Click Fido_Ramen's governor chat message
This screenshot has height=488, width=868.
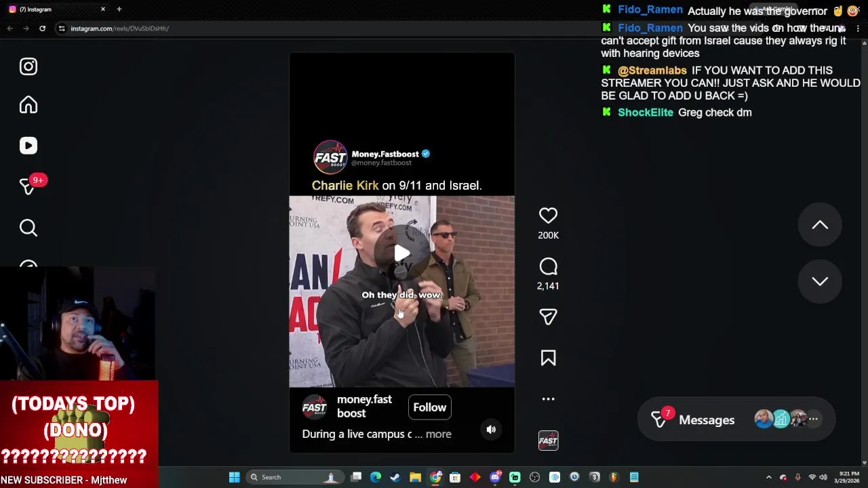point(757,11)
